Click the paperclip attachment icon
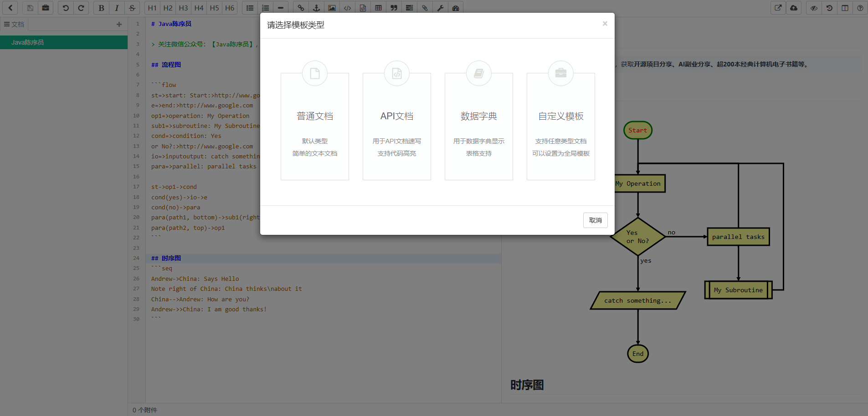Image resolution: width=868 pixels, height=416 pixels. 425,8
